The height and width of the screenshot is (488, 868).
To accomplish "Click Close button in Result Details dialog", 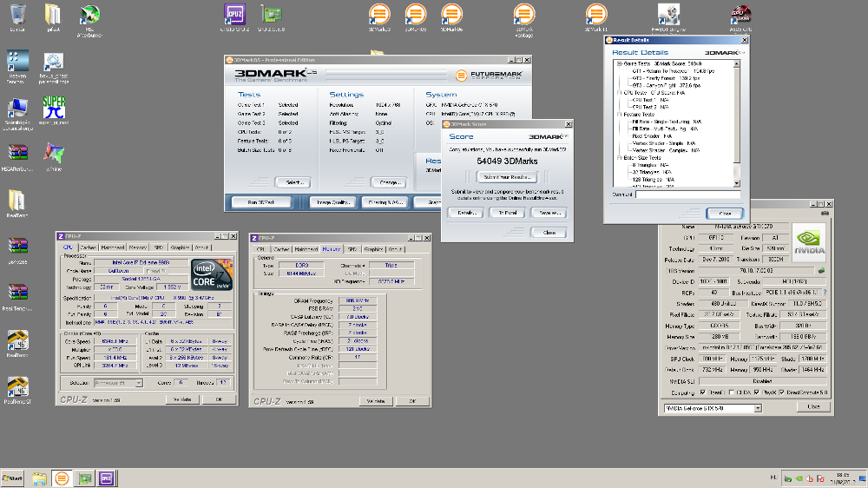I will [x=725, y=214].
